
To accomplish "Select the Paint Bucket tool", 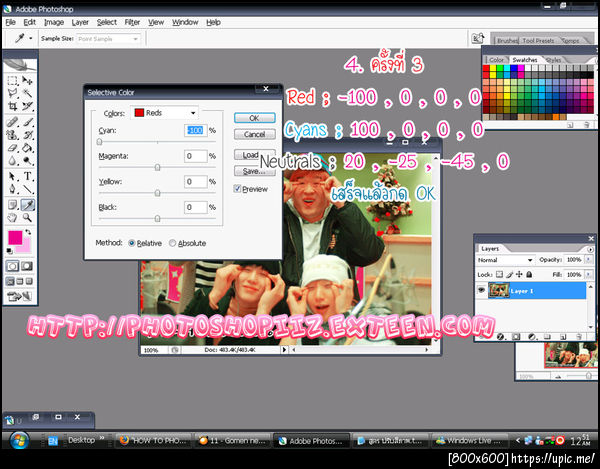I will pos(27,148).
